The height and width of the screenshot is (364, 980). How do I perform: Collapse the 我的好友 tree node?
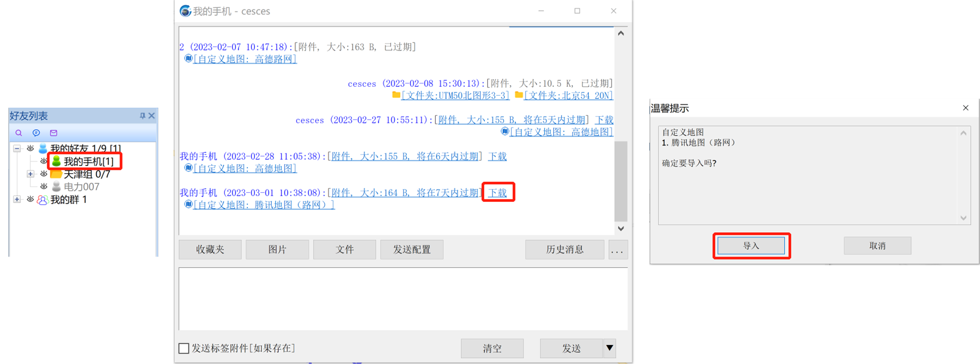click(x=17, y=148)
